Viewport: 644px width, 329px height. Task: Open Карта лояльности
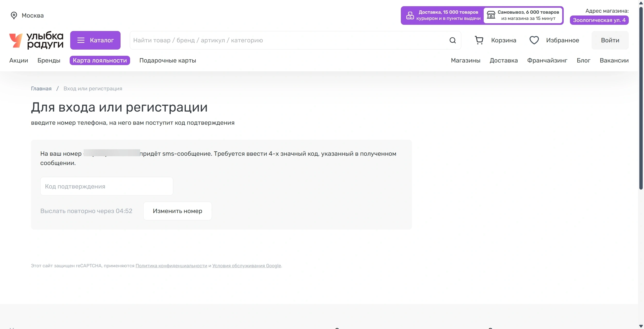click(x=100, y=60)
